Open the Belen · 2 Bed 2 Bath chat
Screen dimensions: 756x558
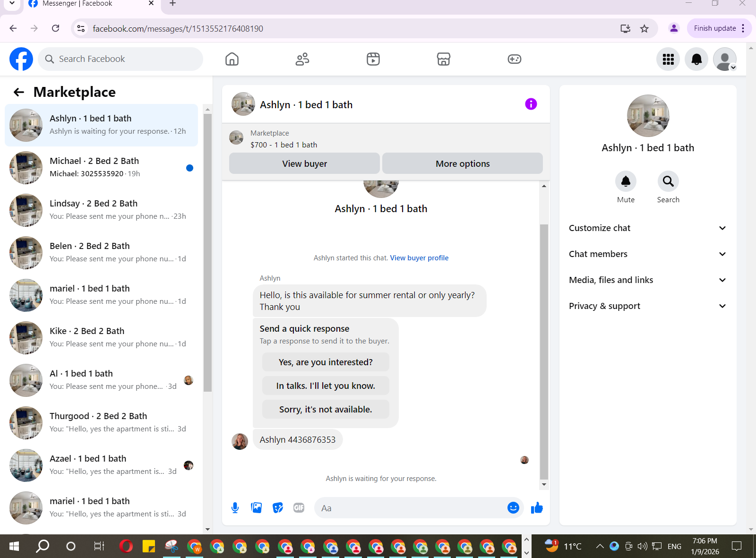[x=101, y=253]
